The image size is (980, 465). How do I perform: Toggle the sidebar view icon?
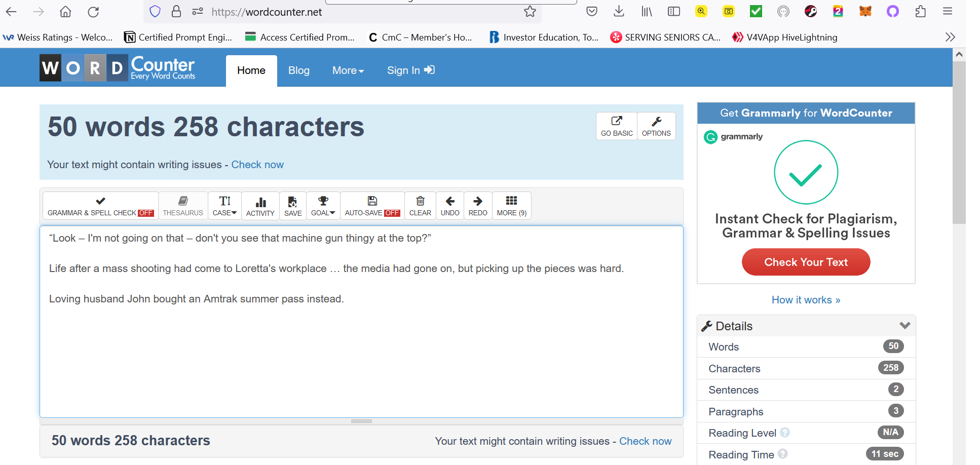pyautogui.click(x=674, y=12)
